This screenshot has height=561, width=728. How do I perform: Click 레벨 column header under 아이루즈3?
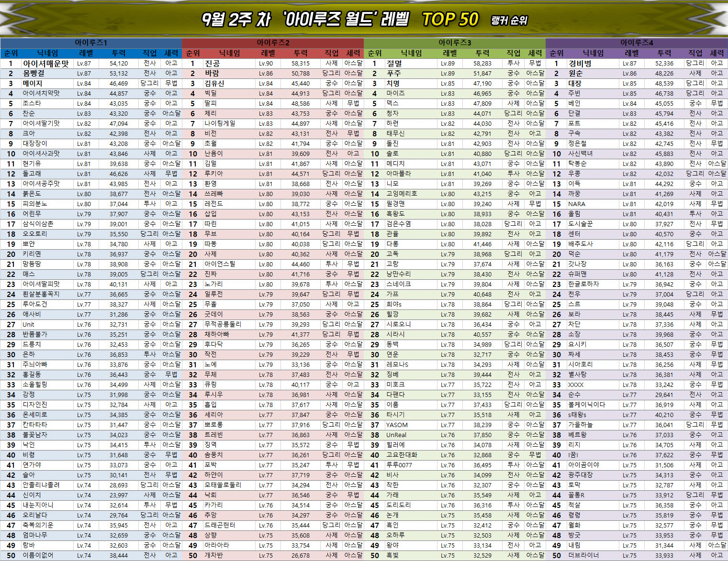click(450, 53)
